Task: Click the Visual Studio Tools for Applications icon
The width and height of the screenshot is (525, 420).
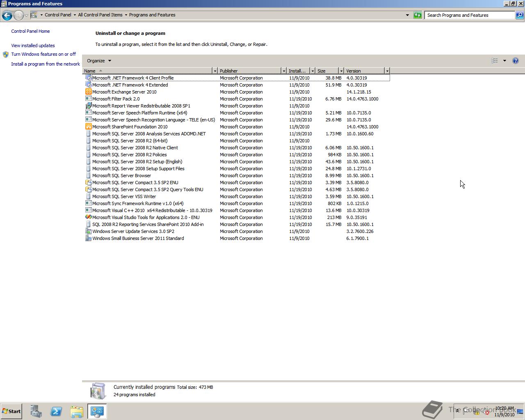Action: [x=88, y=217]
